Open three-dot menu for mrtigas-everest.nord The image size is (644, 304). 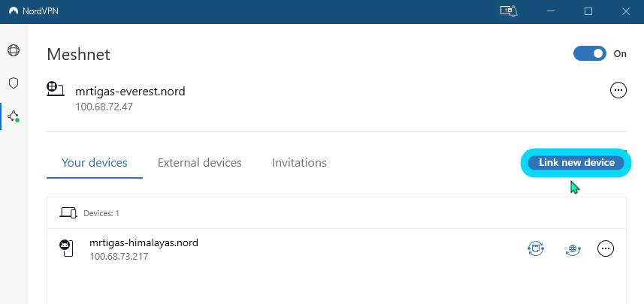[618, 90]
